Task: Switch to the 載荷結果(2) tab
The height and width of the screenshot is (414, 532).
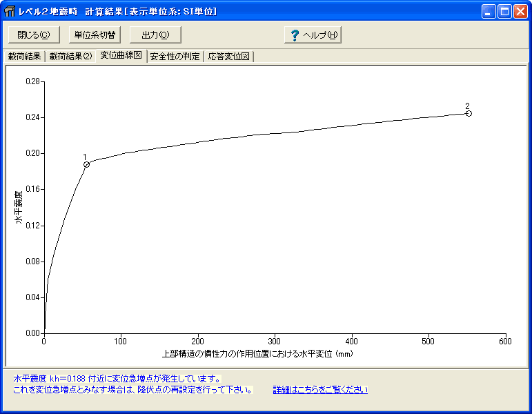Action: 70,57
